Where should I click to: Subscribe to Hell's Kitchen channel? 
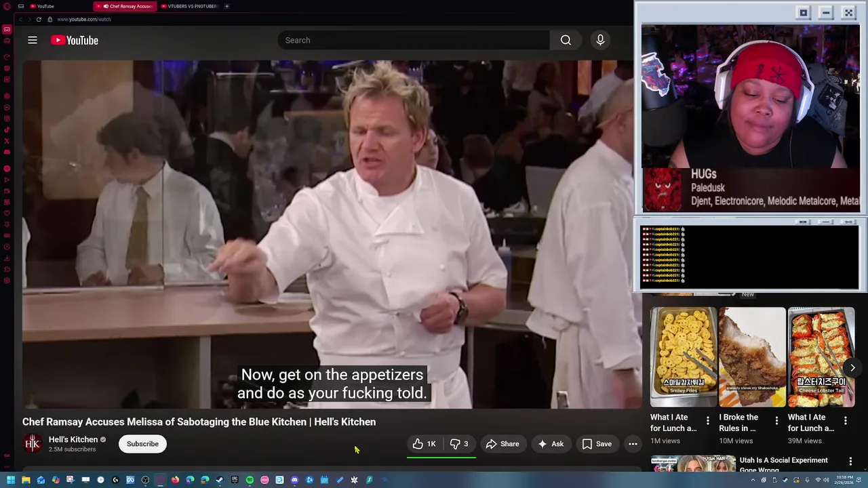pyautogui.click(x=142, y=444)
